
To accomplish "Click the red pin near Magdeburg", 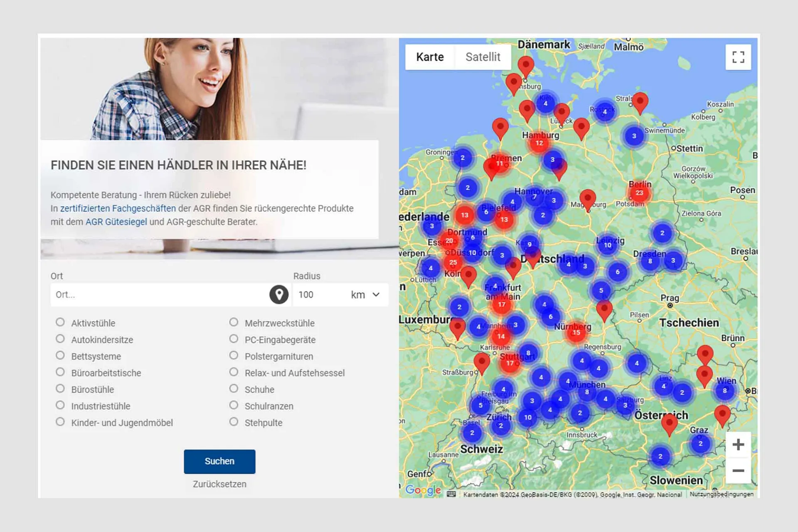I will pyautogui.click(x=587, y=199).
